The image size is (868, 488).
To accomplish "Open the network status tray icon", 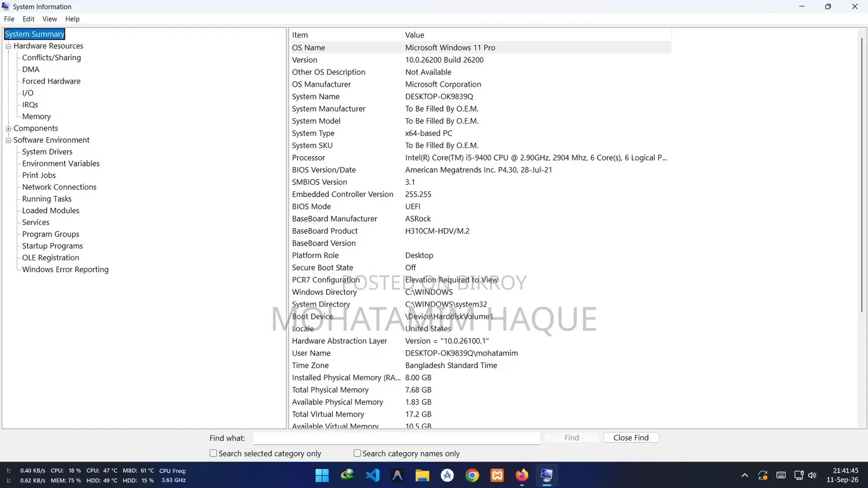I will [799, 476].
